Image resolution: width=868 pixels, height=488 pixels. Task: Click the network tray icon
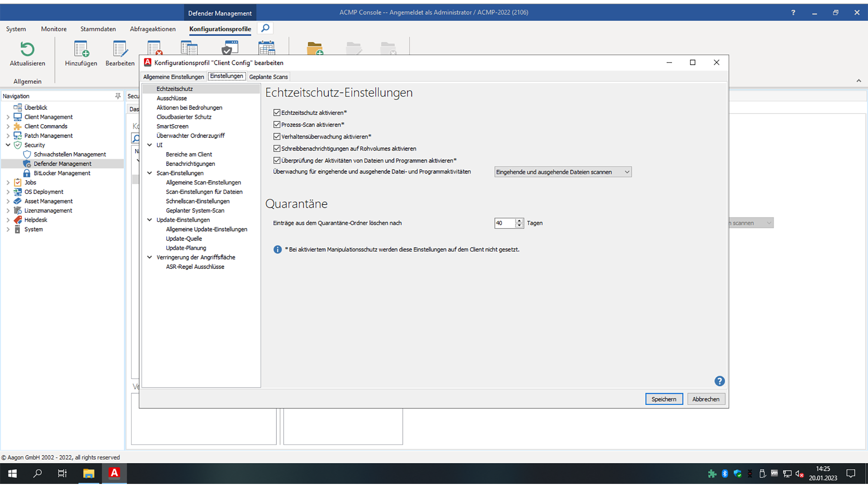click(787, 474)
